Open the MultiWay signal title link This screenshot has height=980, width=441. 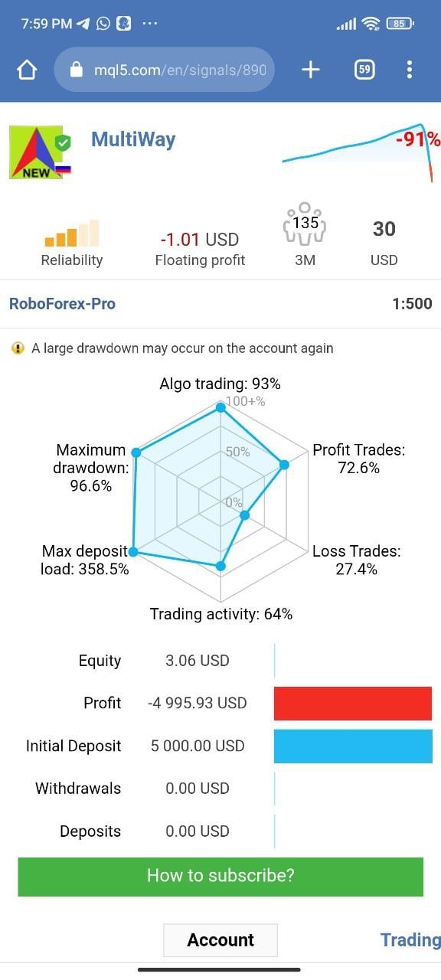(x=133, y=139)
